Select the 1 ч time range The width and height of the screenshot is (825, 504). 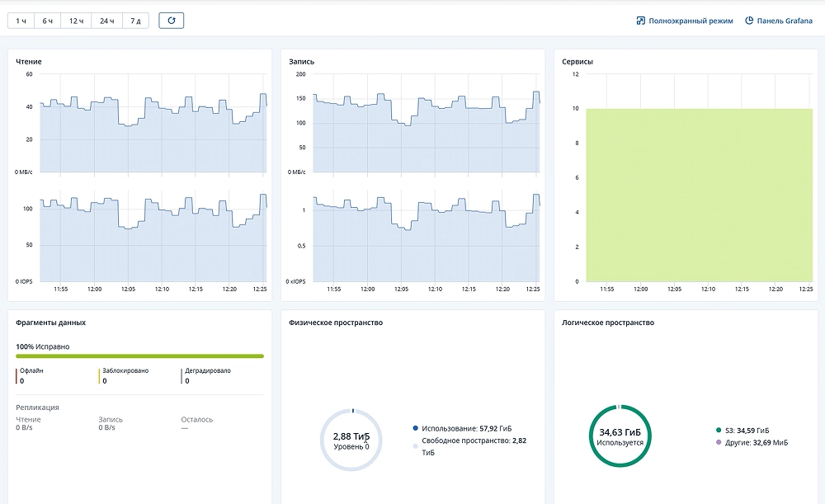click(21, 21)
